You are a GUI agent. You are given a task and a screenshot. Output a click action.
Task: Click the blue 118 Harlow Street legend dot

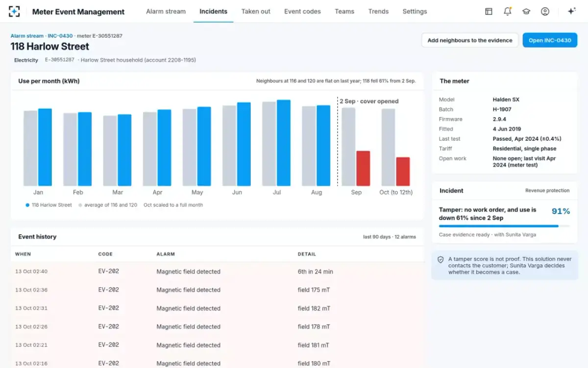(x=27, y=205)
